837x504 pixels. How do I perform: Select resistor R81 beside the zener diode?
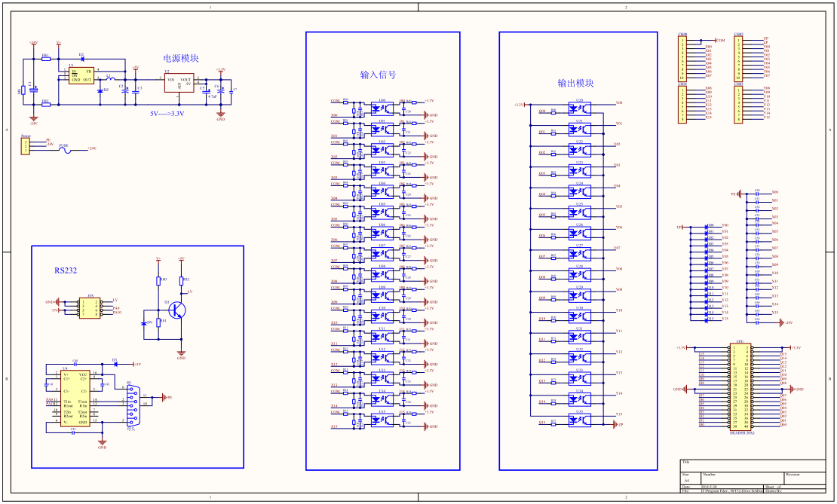tap(158, 323)
